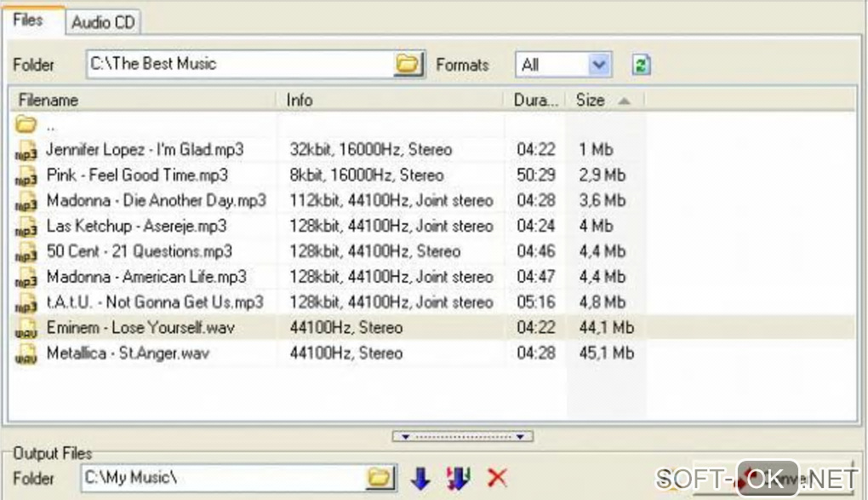The width and height of the screenshot is (868, 500).
Task: Click mp3 icon of Madonna - Die Another Day
Action: [26, 201]
